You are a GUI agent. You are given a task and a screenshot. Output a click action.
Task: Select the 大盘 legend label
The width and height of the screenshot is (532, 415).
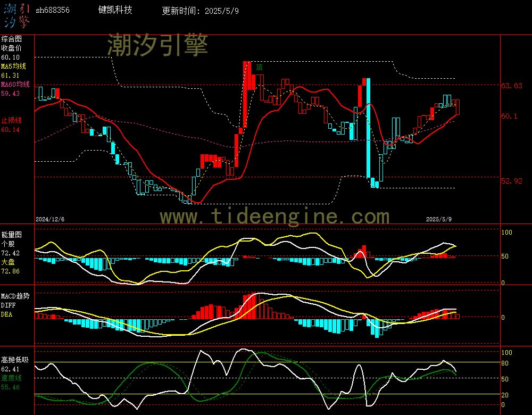(8, 262)
